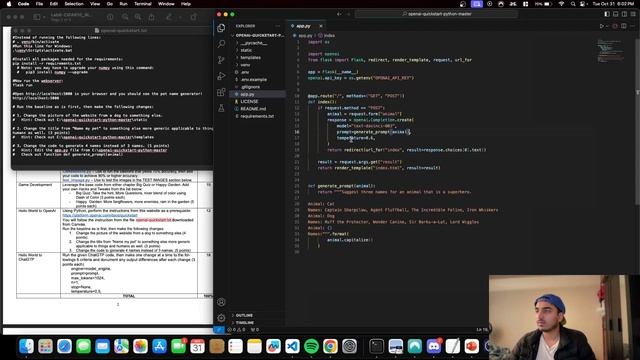The image size is (640, 360).
Task: Click the command center search box
Action: pos(437,14)
